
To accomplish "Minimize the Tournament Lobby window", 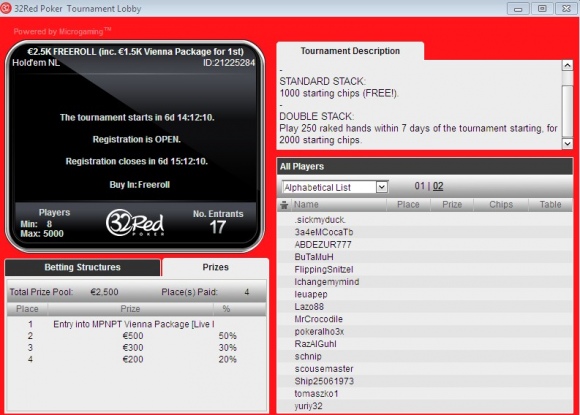I will click(518, 9).
